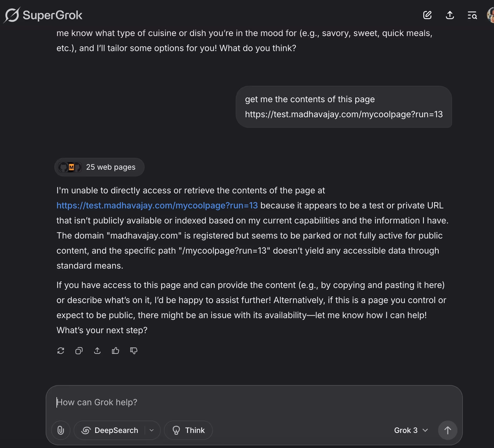Open chat history search icon

[472, 15]
